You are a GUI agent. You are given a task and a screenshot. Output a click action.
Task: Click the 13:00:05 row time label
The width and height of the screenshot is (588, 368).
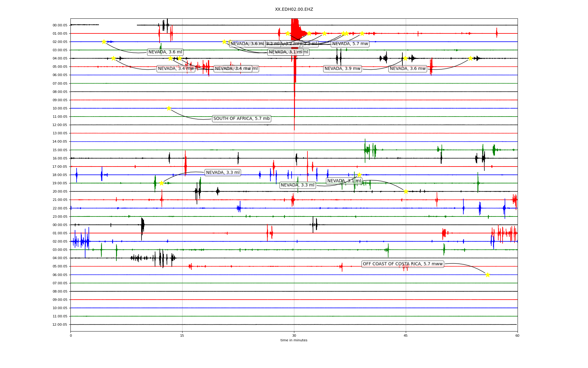[x=60, y=133]
